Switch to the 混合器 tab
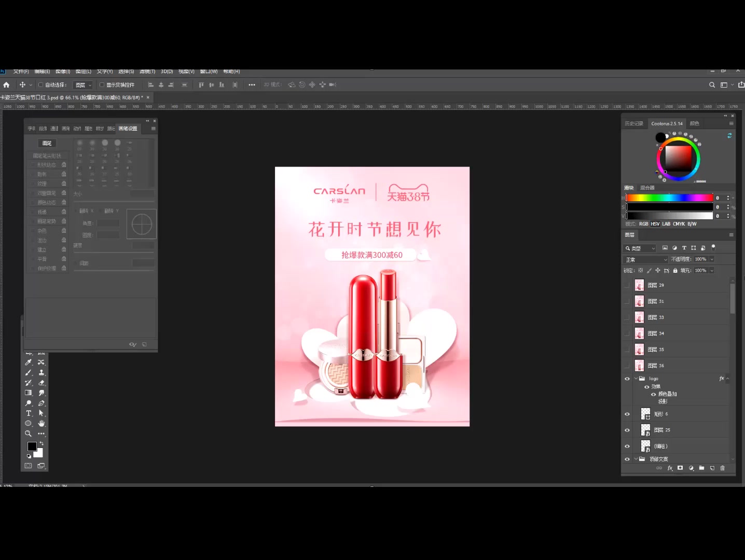Screen dimensions: 745x560 tap(647, 188)
